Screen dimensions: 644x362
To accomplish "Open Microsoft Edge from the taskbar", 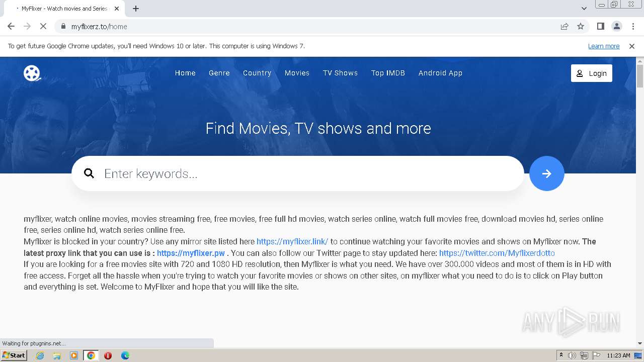I will click(125, 355).
